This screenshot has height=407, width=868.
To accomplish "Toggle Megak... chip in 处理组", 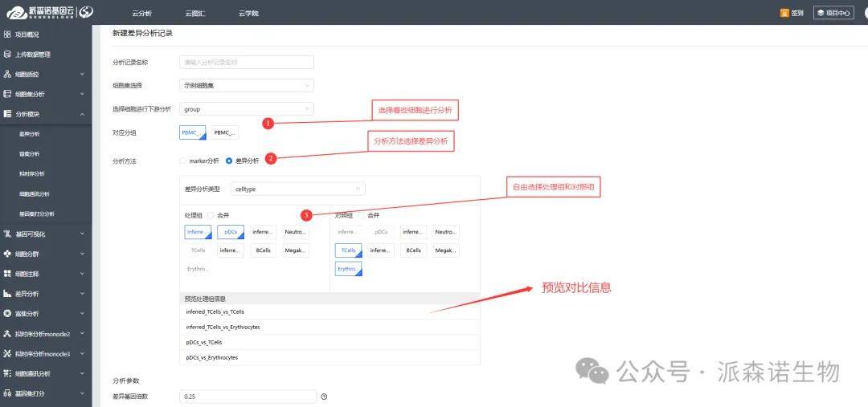I will (296, 250).
